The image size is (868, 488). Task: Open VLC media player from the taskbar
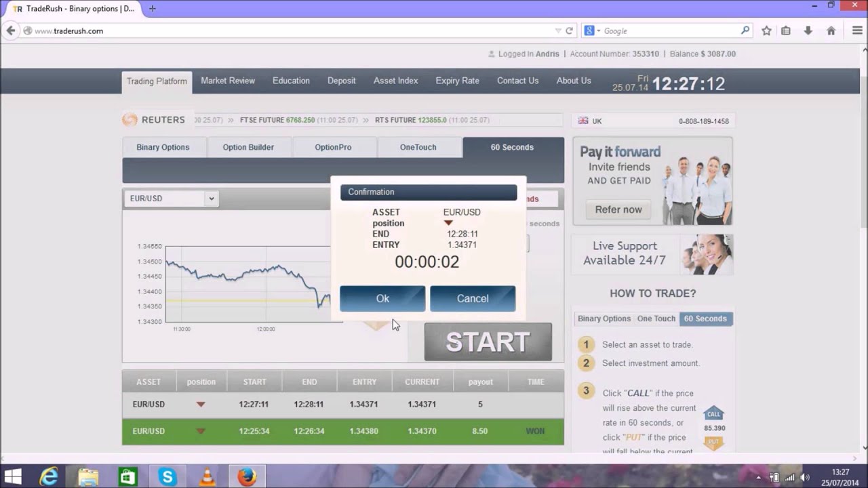point(206,477)
